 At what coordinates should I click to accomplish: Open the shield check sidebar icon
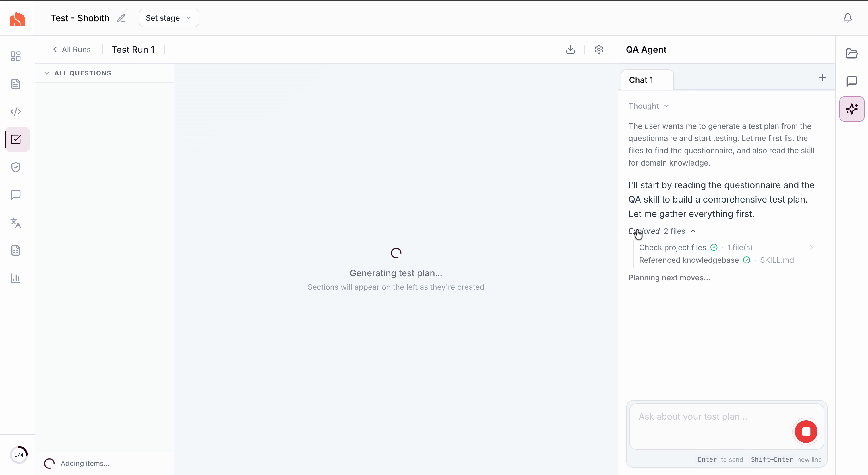tap(15, 167)
